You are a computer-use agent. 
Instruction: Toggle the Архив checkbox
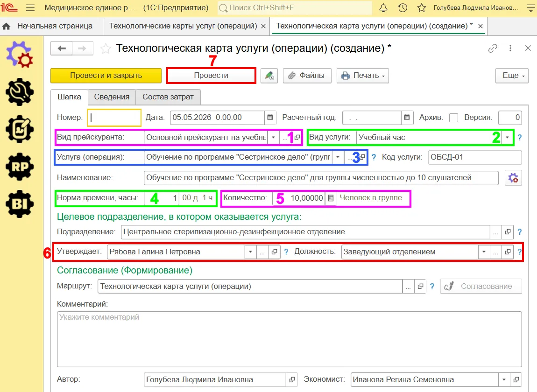(453, 118)
